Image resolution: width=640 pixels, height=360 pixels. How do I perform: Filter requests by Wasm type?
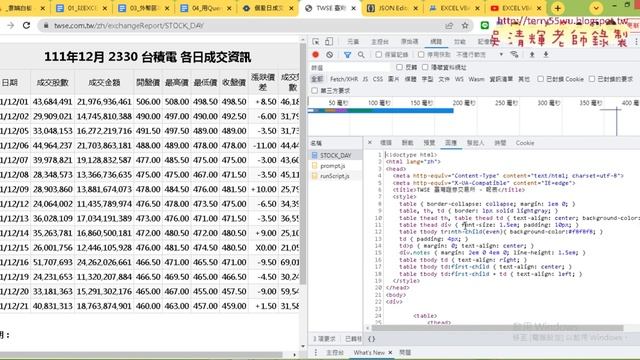pos(476,79)
